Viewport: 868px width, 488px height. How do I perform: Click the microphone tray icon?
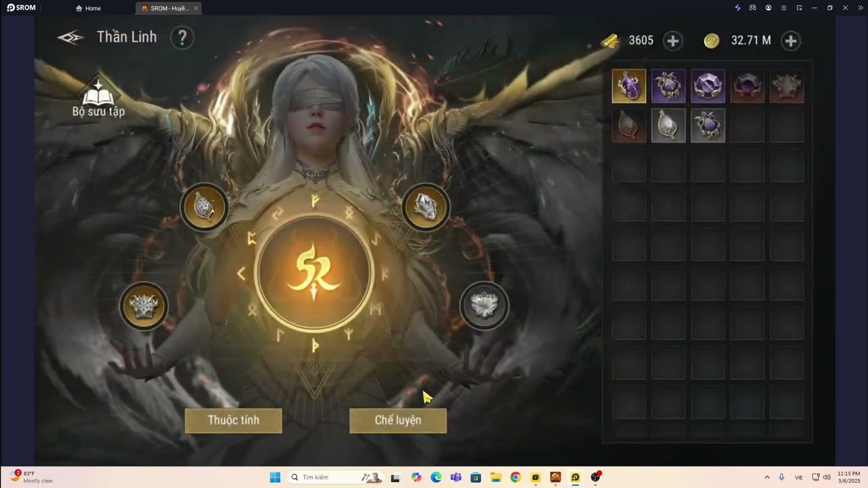[782, 477]
